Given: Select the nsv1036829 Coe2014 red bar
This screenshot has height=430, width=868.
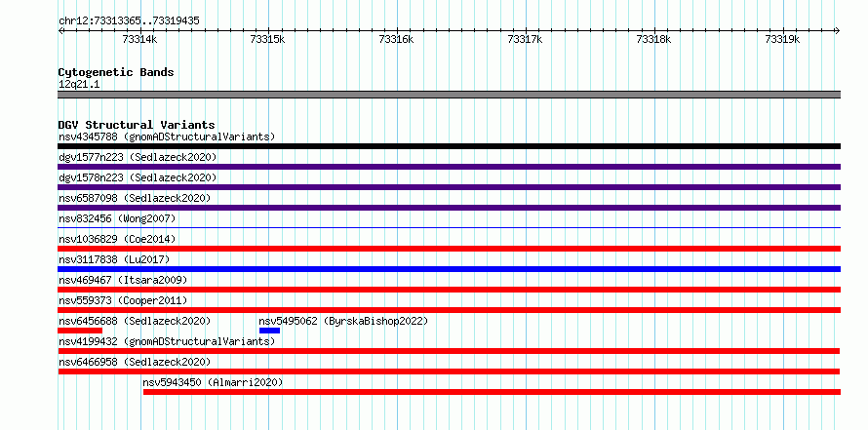Looking at the screenshot, I should pyautogui.click(x=449, y=249).
